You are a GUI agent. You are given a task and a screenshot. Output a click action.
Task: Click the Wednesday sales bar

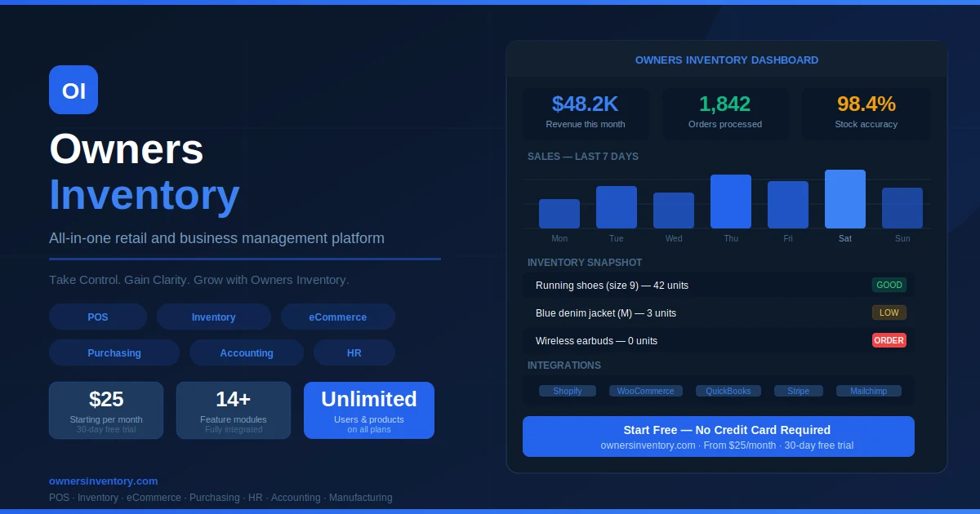coord(674,210)
